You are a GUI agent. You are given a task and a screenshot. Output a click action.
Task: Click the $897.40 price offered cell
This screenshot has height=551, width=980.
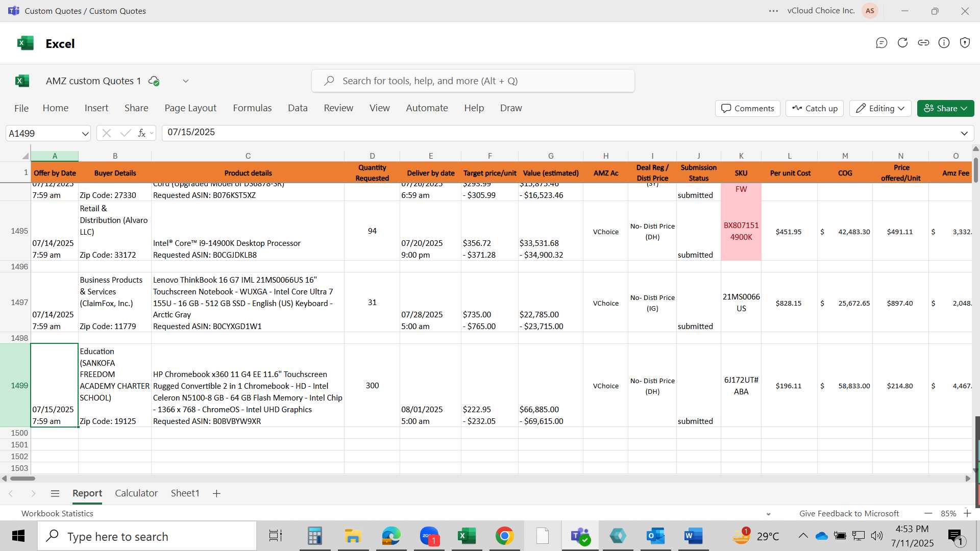pos(900,303)
